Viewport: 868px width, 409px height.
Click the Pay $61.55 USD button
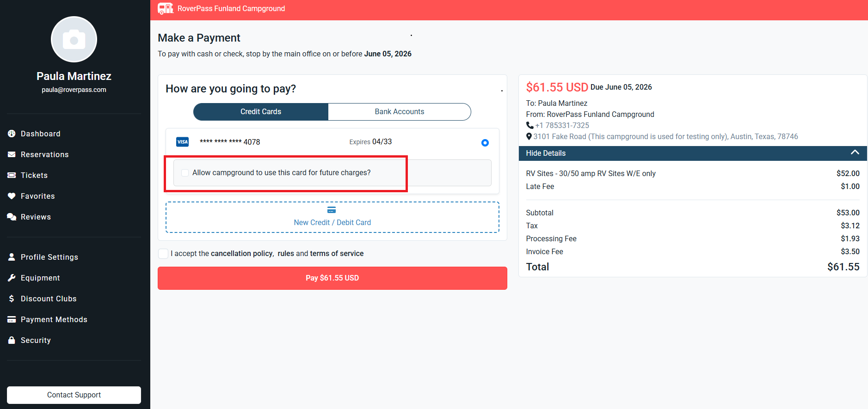[332, 278]
